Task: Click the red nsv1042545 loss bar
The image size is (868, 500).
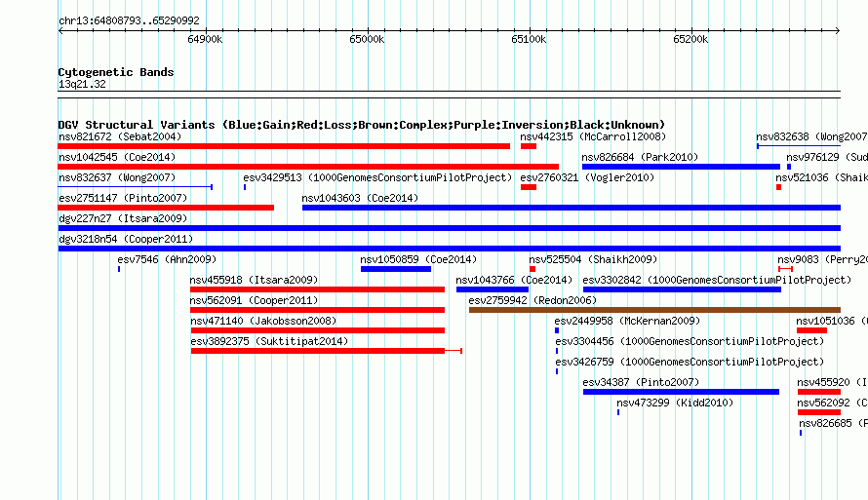Action: (x=308, y=167)
